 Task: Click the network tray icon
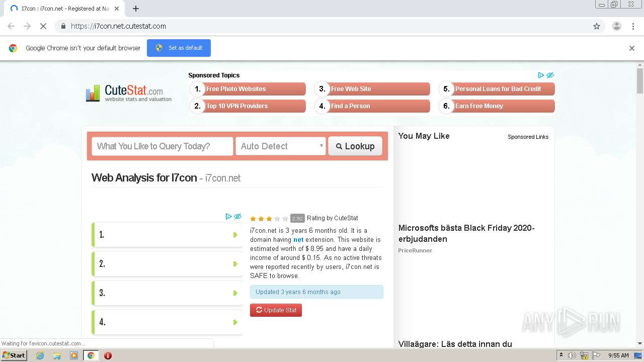(x=584, y=355)
